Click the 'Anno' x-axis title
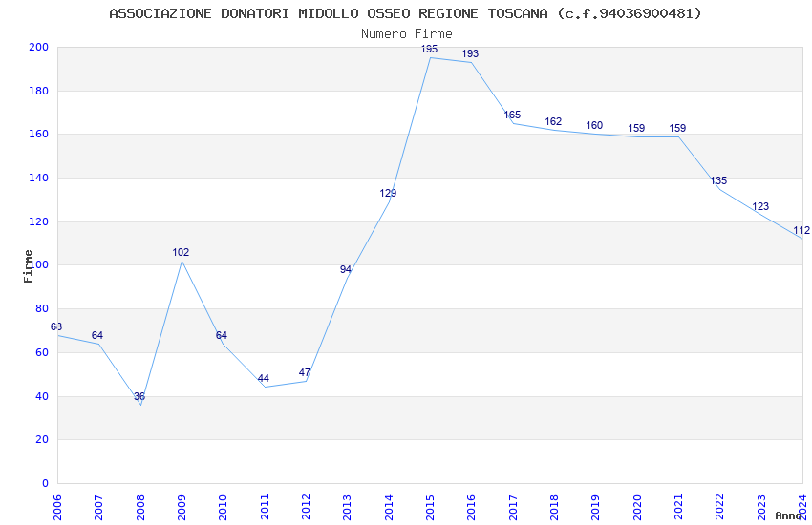The width and height of the screenshot is (812, 525). click(x=788, y=515)
